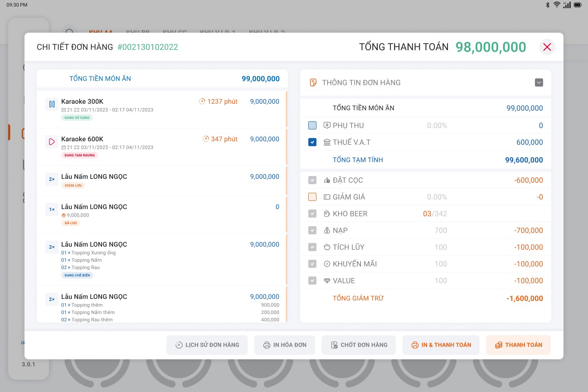Click the Thanh Toán payment button
Image resolution: width=588 pixels, height=392 pixels.
[518, 345]
